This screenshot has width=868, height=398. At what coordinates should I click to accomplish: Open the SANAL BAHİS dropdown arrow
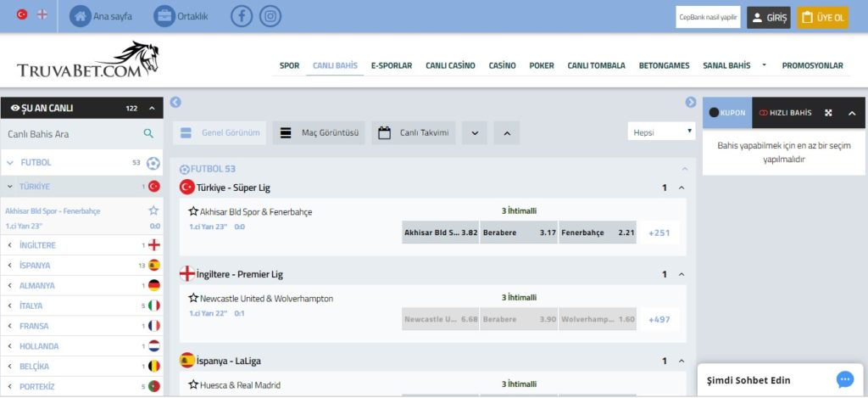point(764,64)
